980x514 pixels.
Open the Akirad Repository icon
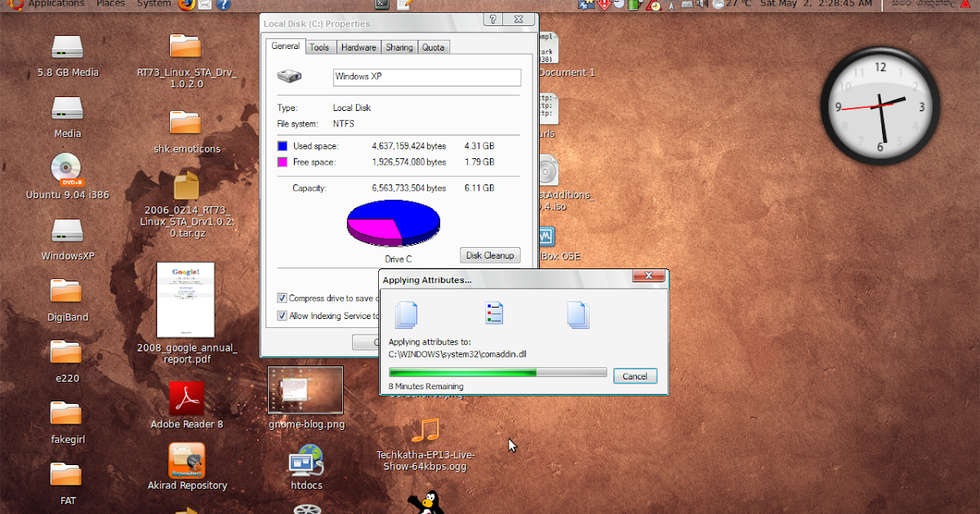pos(185,463)
